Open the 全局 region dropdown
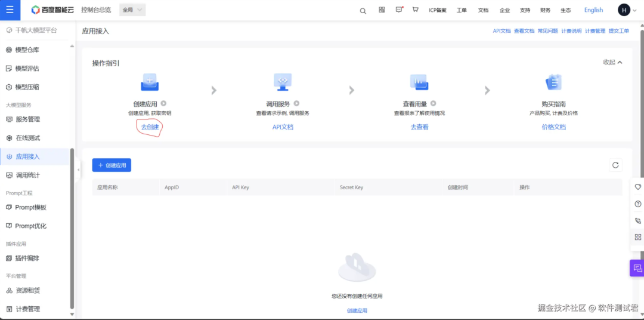The height and width of the screenshot is (320, 644). pyautogui.click(x=132, y=10)
